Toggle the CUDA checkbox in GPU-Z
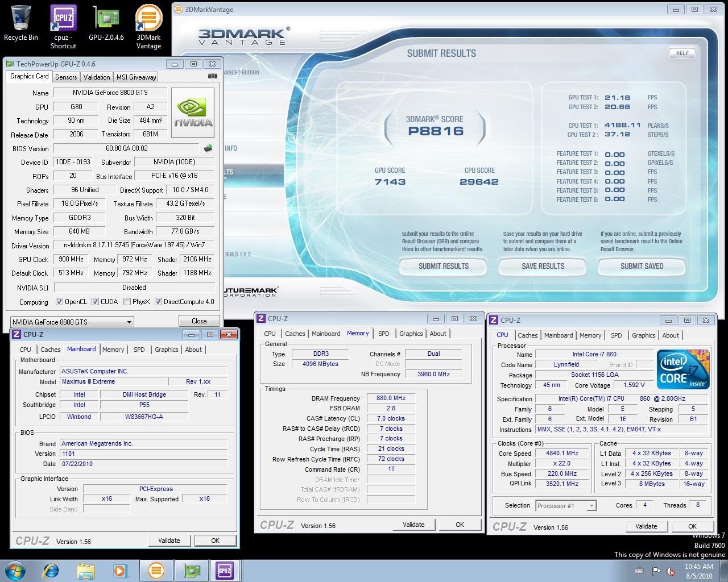 pyautogui.click(x=96, y=302)
